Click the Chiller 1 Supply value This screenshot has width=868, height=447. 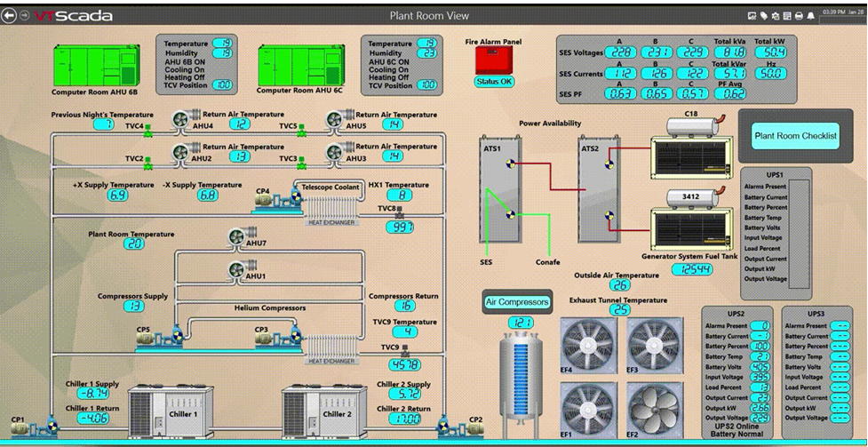pos(92,394)
